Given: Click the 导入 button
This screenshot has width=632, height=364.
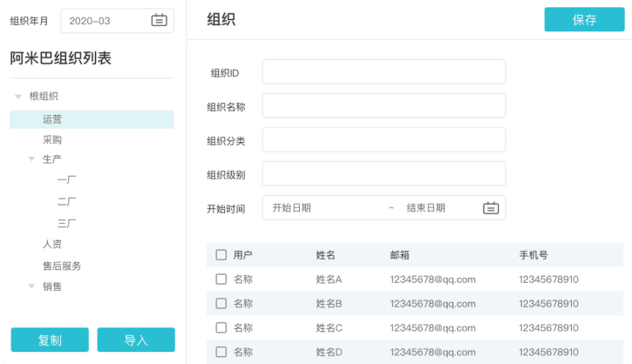Looking at the screenshot, I should 136,340.
